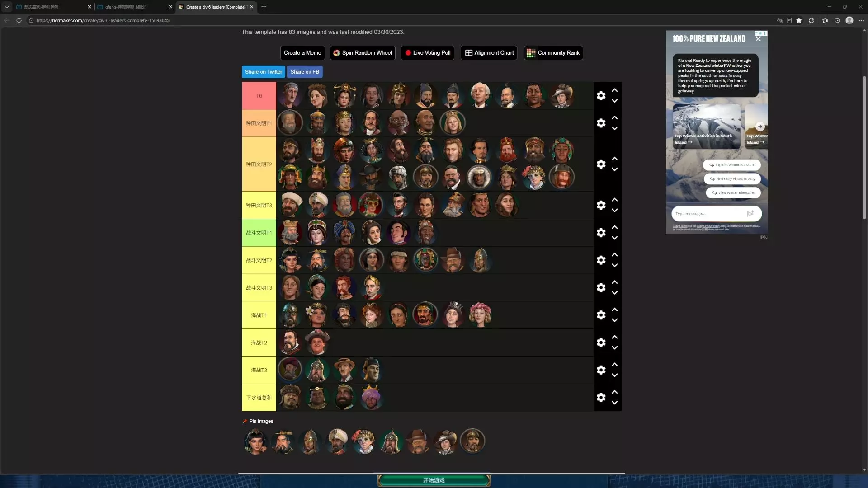Click the orange 种田文明T1 tier label
868x488 pixels.
(259, 123)
